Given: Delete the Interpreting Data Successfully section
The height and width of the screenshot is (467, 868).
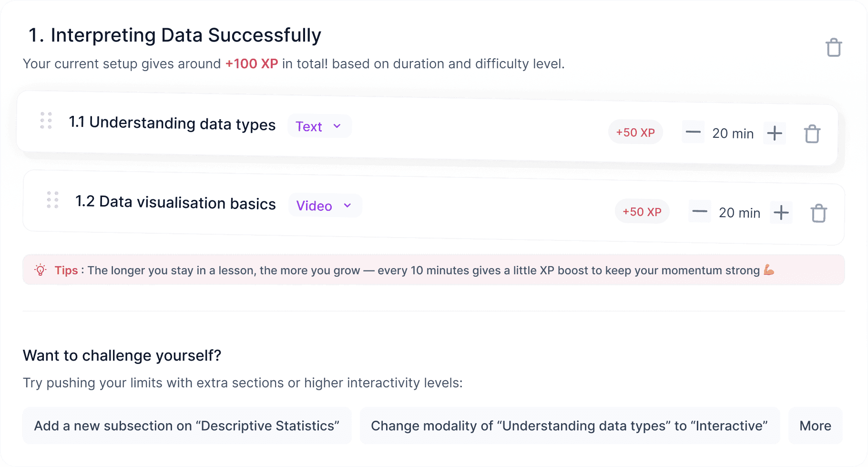Looking at the screenshot, I should [x=833, y=47].
